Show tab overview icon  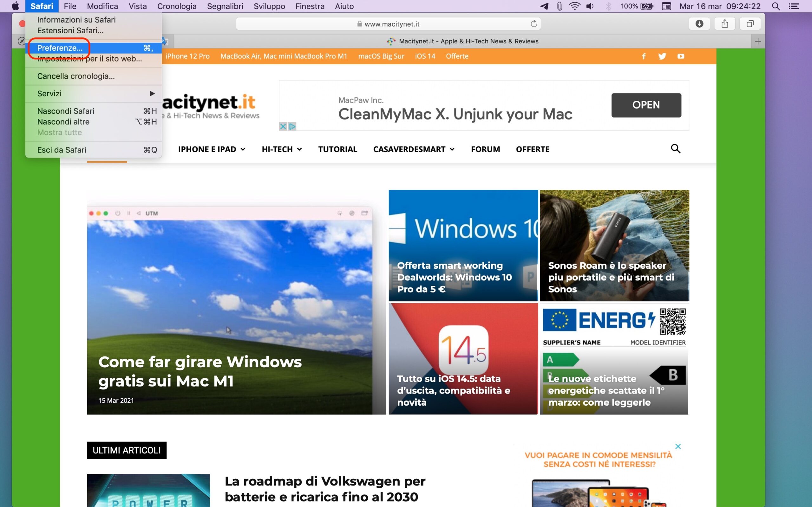coord(750,24)
